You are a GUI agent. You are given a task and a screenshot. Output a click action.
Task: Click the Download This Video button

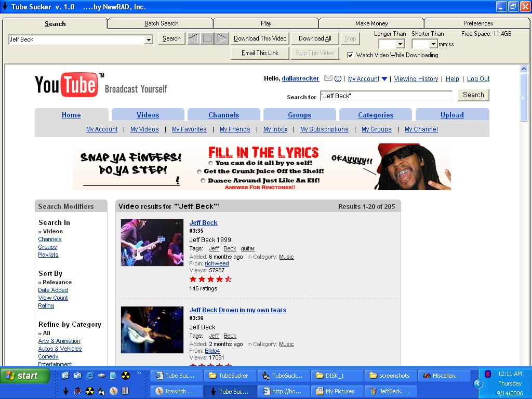pos(260,38)
